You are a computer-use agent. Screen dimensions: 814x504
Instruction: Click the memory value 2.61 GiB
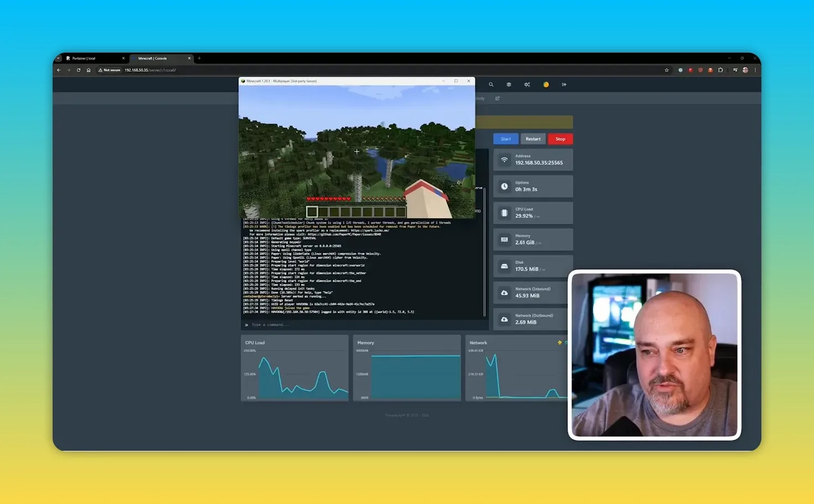pos(525,243)
